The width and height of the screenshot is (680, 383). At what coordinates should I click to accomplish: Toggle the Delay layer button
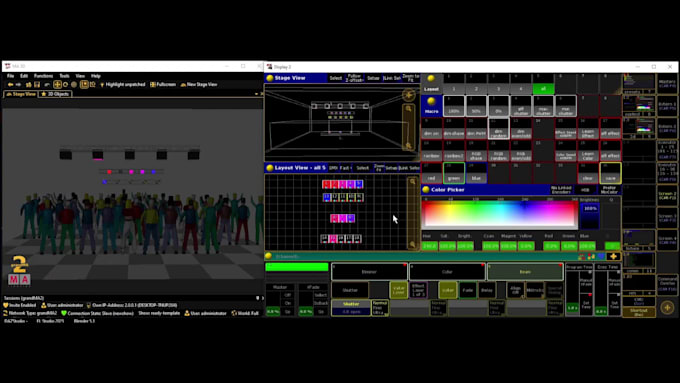(487, 290)
